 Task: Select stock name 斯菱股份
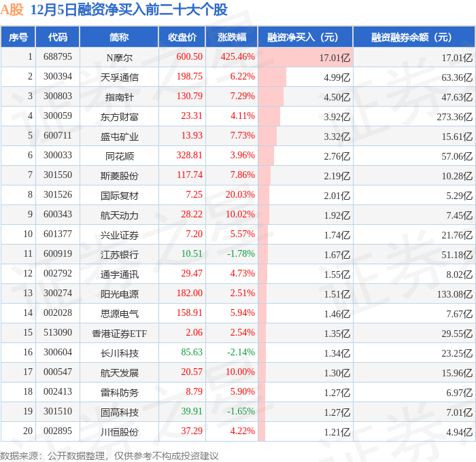click(x=119, y=176)
